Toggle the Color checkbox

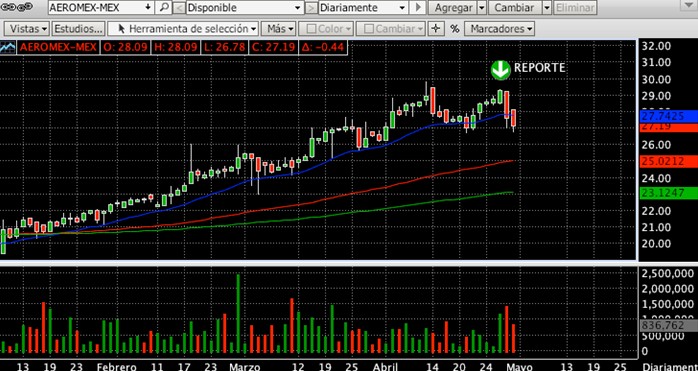click(x=312, y=29)
